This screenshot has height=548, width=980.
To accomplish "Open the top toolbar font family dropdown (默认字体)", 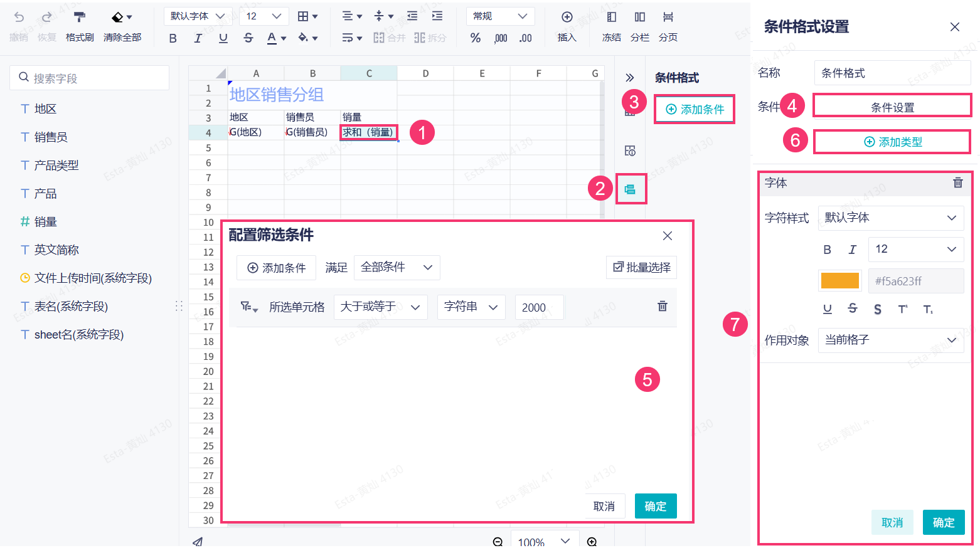I will point(198,16).
